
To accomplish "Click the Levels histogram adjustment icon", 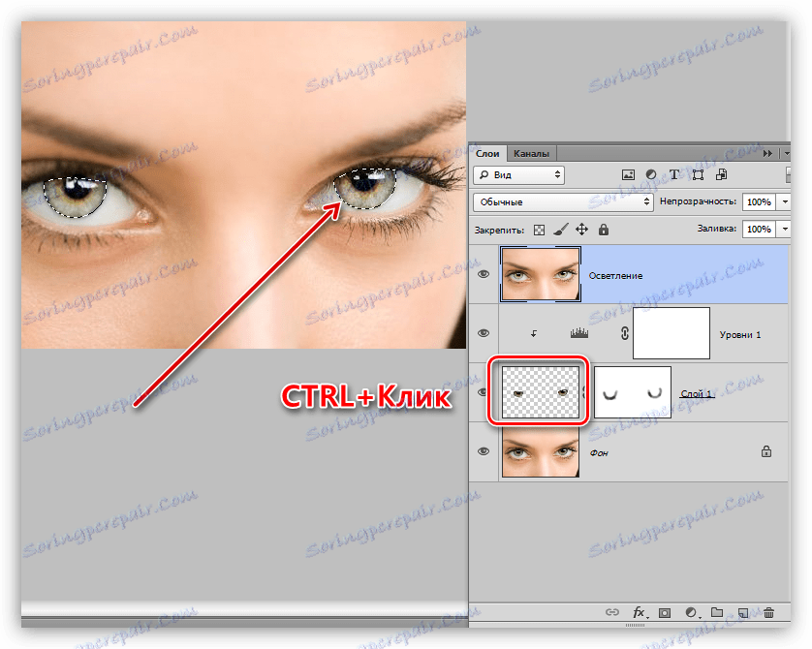I will [579, 333].
